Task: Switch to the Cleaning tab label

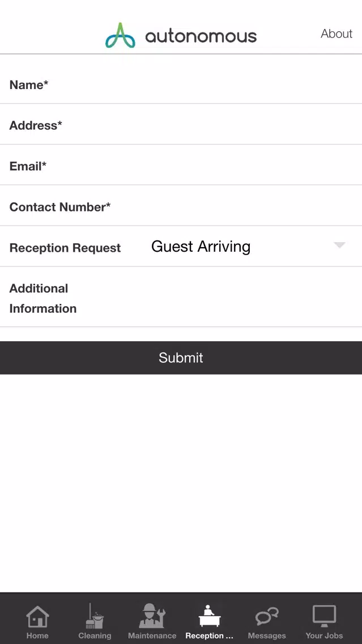Action: click(95, 635)
